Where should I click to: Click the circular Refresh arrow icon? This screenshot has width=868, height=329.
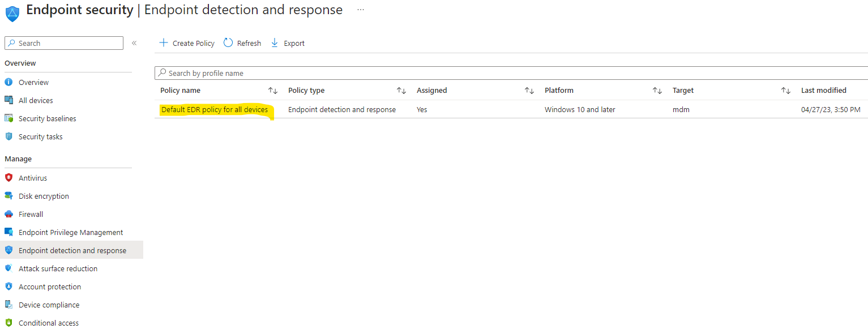pos(228,43)
